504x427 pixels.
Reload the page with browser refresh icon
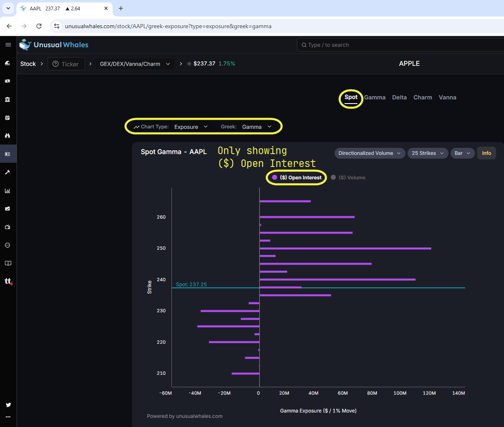[x=39, y=26]
